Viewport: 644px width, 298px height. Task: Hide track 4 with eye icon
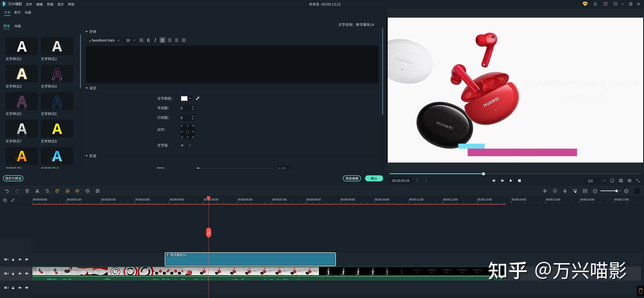tap(27, 274)
